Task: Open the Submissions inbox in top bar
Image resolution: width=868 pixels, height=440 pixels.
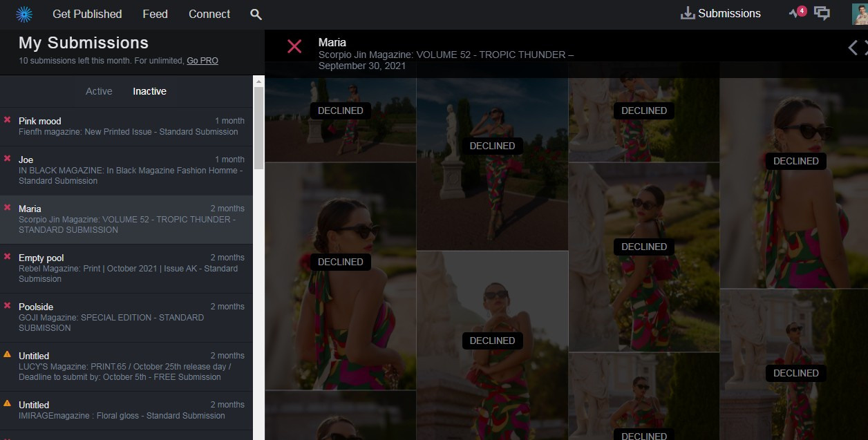Action: 720,14
